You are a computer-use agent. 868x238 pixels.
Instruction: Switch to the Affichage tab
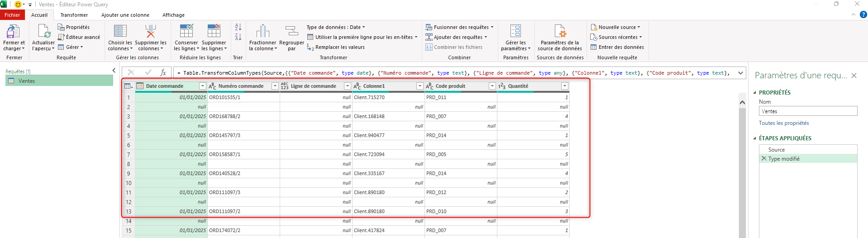click(x=173, y=15)
